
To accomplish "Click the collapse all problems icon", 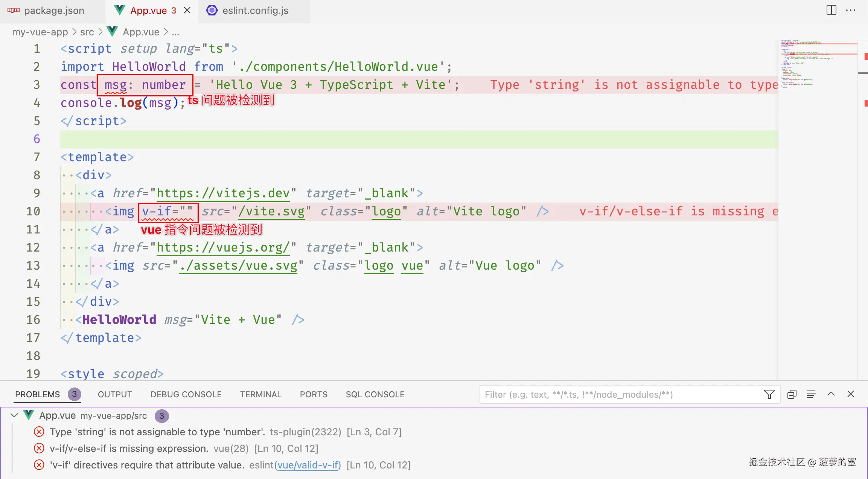I will (x=792, y=394).
